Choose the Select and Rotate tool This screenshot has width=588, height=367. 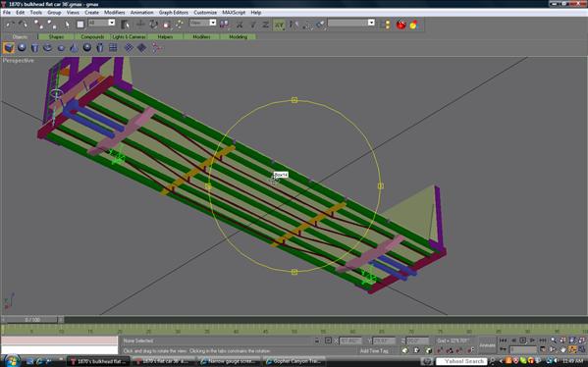pos(154,25)
